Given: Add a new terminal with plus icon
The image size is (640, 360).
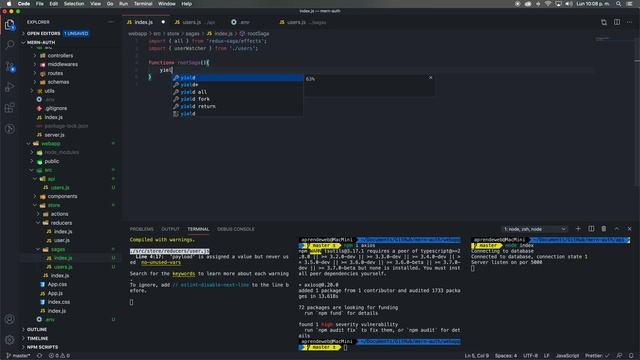Looking at the screenshot, I should (578, 229).
